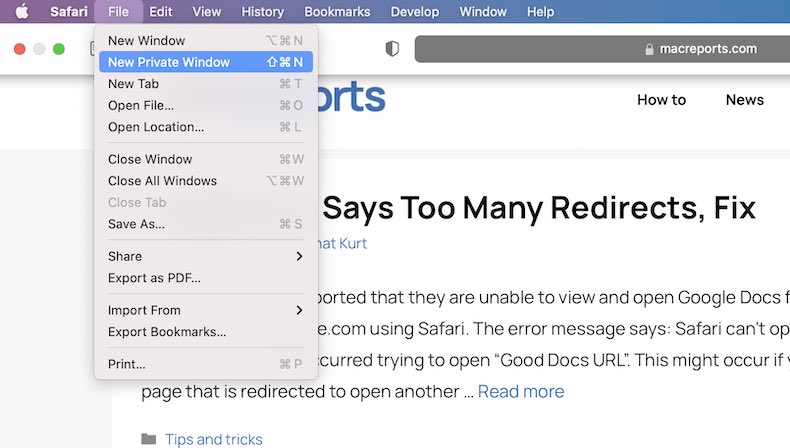This screenshot has height=448, width=790.
Task: Open the News navigation link
Action: (x=745, y=100)
